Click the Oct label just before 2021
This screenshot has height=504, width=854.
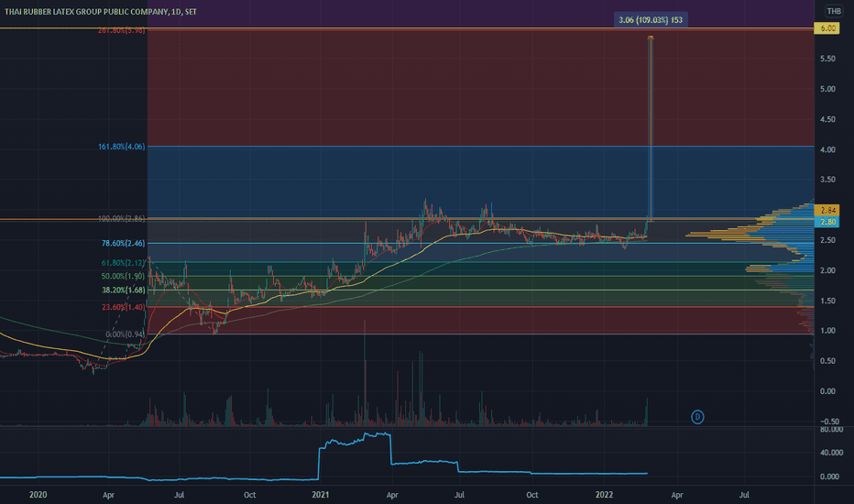coord(249,495)
